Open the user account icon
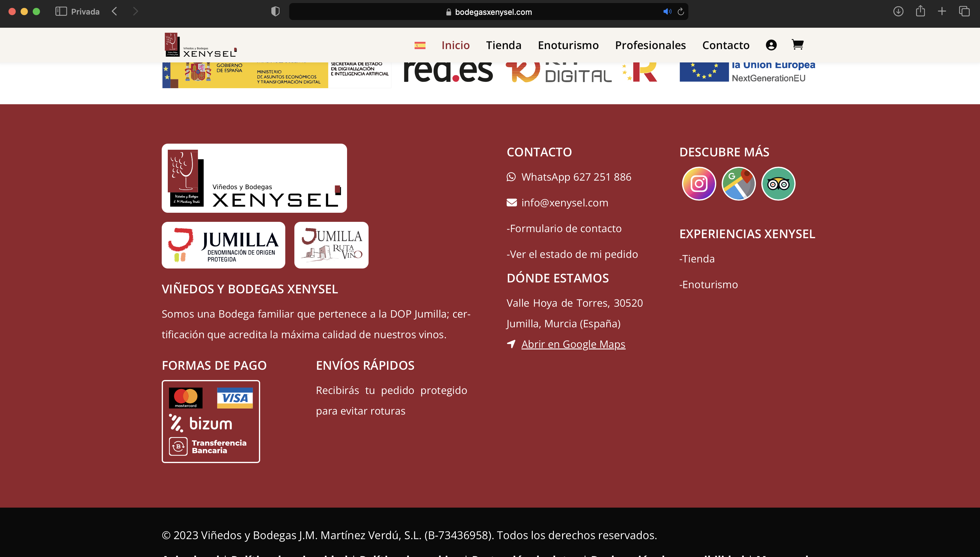This screenshot has width=980, height=557. coord(771,45)
